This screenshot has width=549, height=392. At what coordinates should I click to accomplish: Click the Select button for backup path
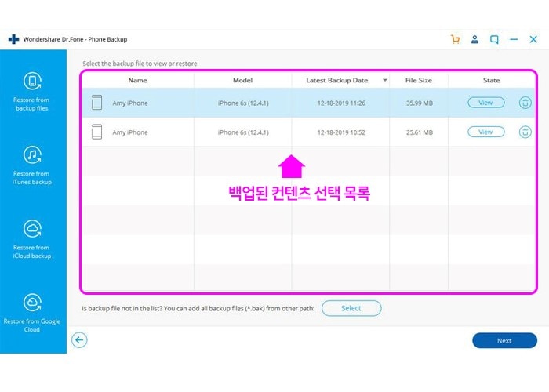(351, 308)
